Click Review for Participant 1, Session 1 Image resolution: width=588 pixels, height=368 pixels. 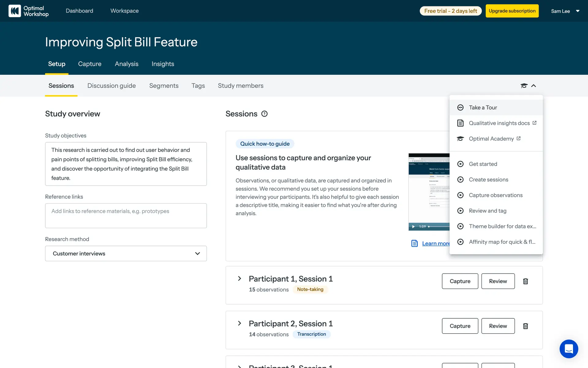[498, 281]
